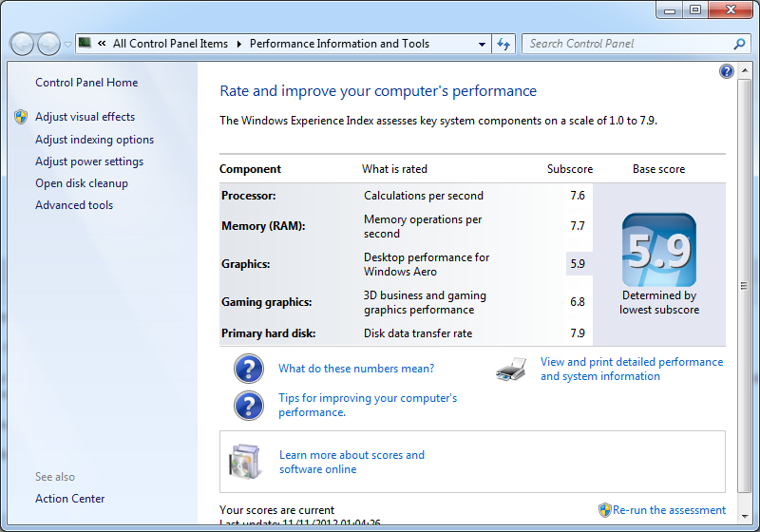Image resolution: width=760 pixels, height=532 pixels.
Task: Minimize the window
Action: click(670, 10)
